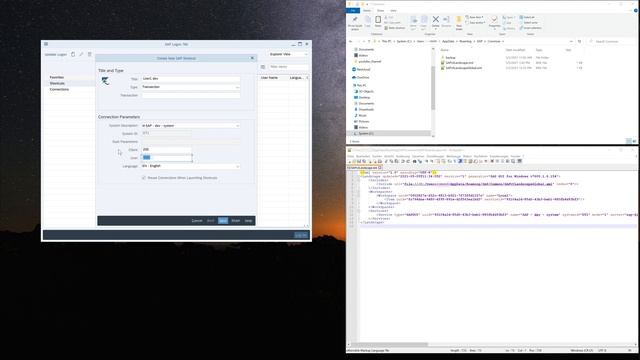
Task: Toggle Reuse Connection When Launching Shortcuts checkbox
Action: coord(144,178)
